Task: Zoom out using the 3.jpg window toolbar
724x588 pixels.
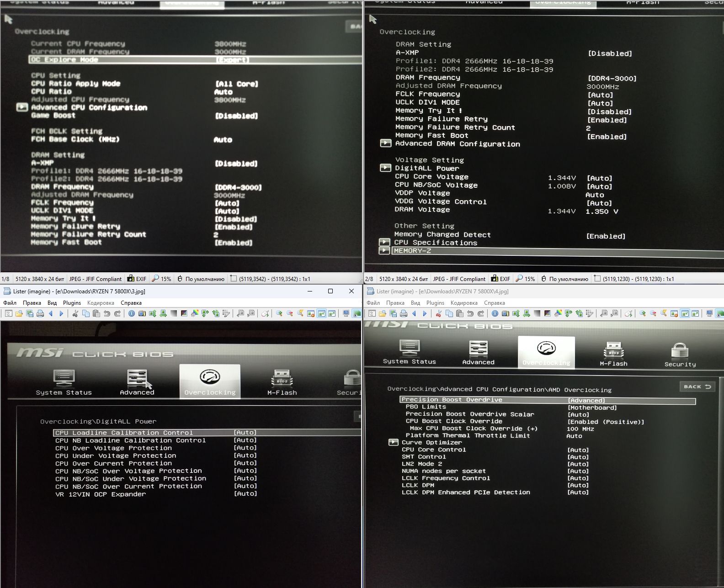Action: (x=290, y=313)
